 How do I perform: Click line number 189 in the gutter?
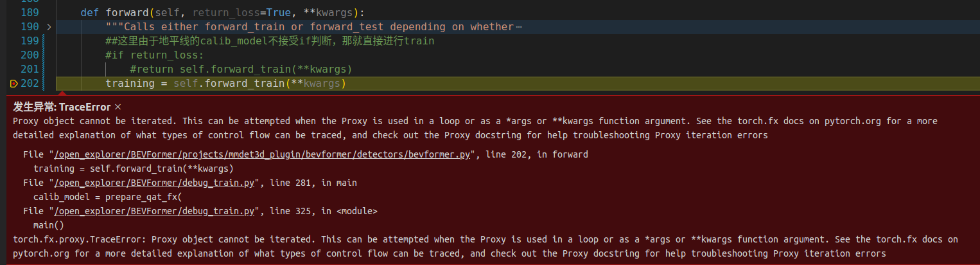point(29,13)
